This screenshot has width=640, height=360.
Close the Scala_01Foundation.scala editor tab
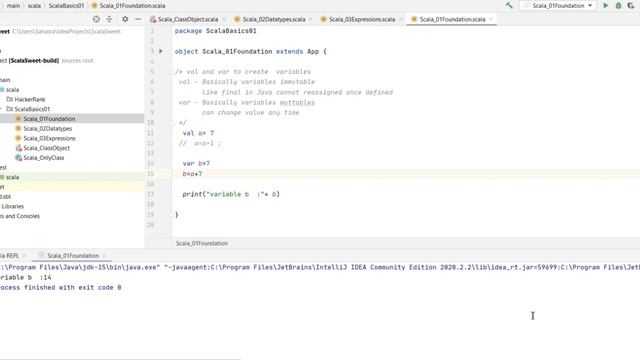(491, 19)
